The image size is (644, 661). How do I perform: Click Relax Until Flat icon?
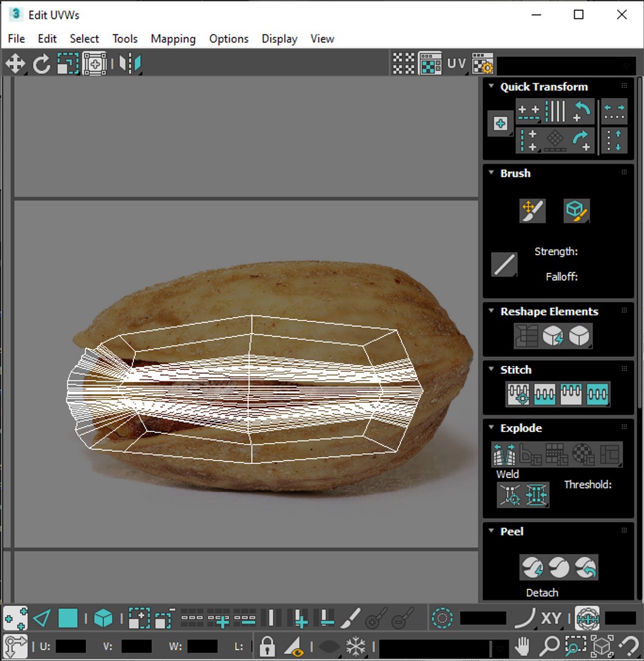553,336
